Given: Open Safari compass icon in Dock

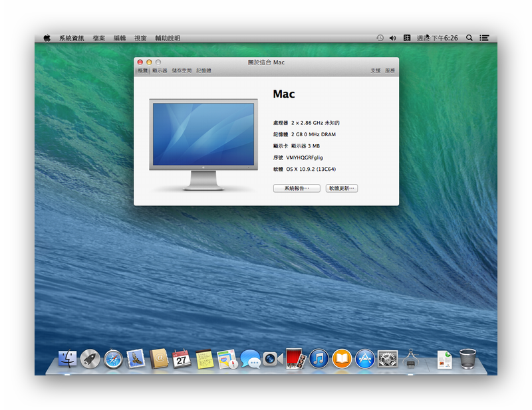Looking at the screenshot, I should (113, 359).
